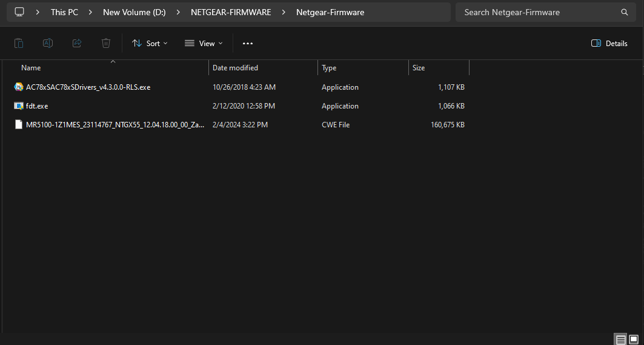
Task: Expand the chevron after New Volume (D:)
Action: click(x=178, y=12)
